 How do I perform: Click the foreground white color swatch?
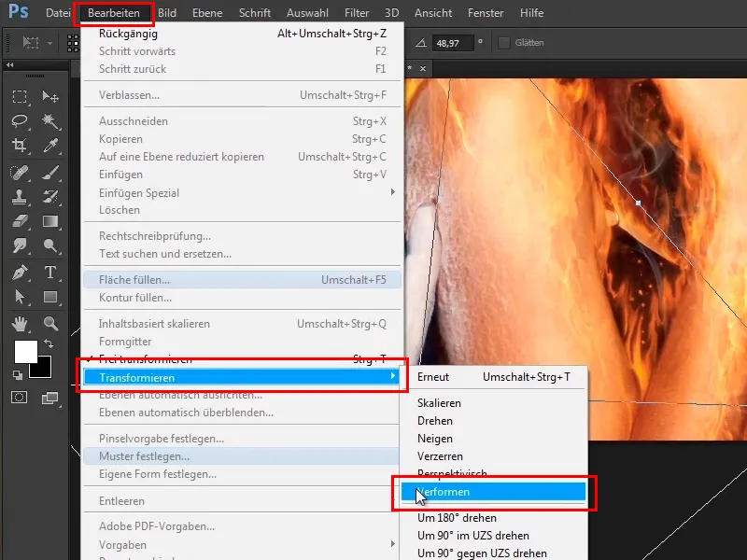coord(24,351)
